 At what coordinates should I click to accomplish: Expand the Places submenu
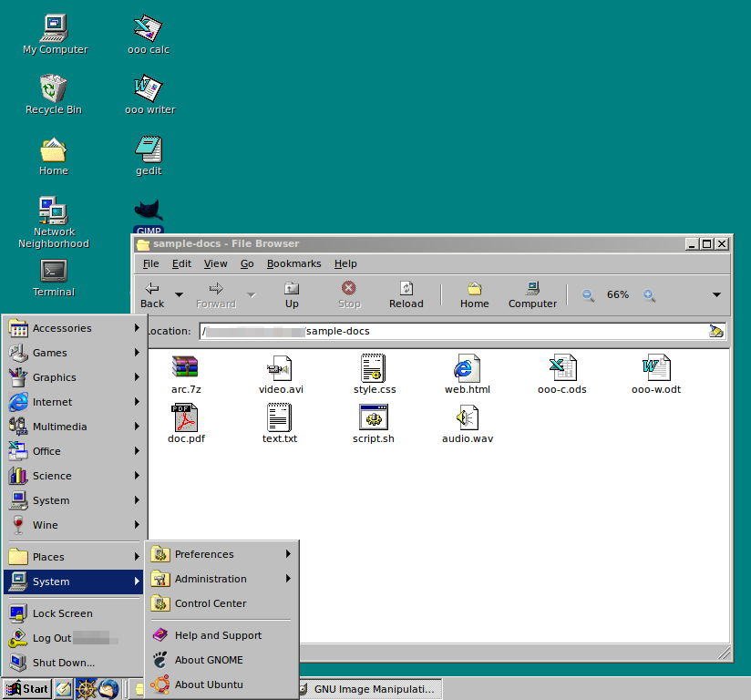74,557
